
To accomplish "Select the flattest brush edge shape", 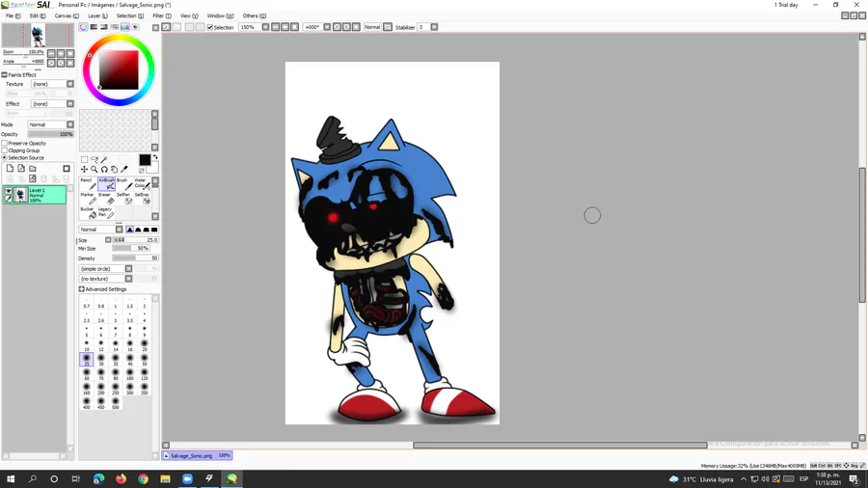I will (154, 230).
